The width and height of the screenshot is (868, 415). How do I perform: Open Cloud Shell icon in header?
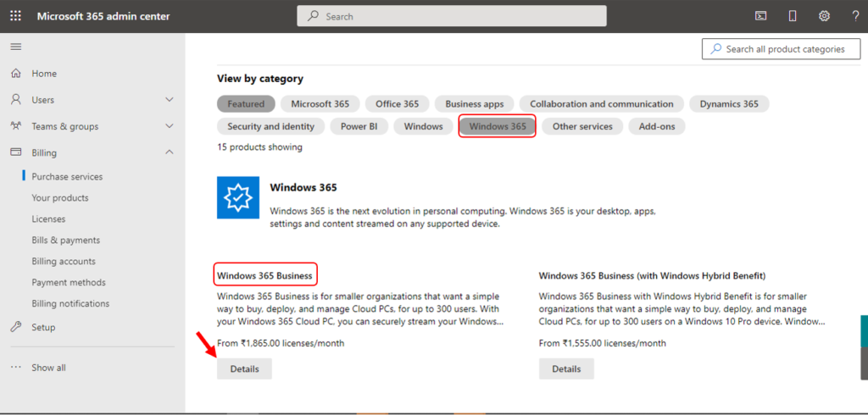point(761,16)
